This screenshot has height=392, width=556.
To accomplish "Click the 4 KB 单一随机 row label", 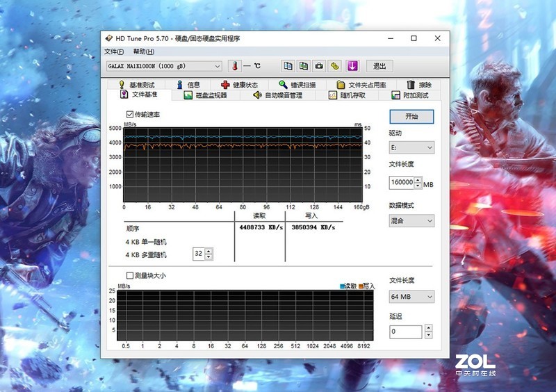I will point(146,242).
